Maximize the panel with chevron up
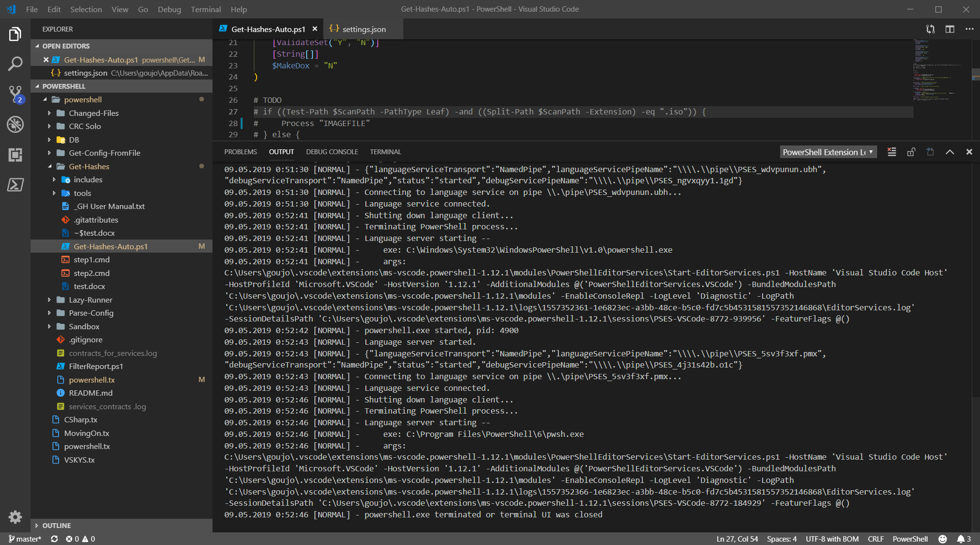The image size is (980, 545). [x=950, y=152]
